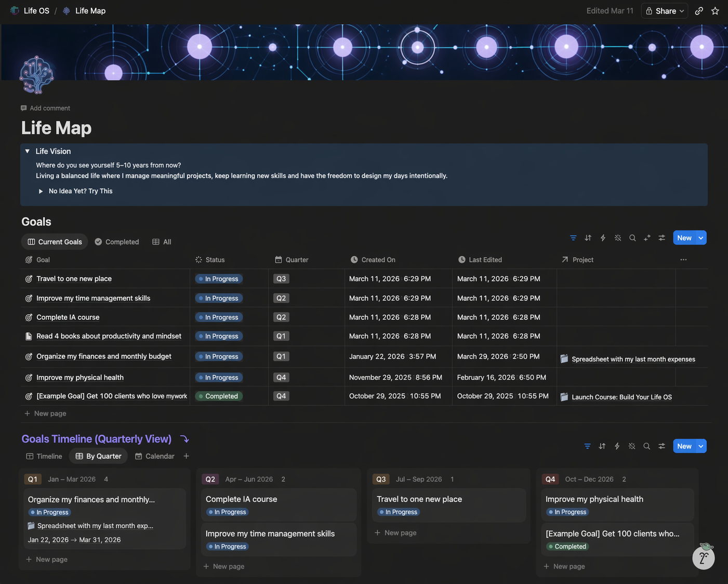Image resolution: width=728 pixels, height=584 pixels.
Task: Copy page link using the link icon
Action: [699, 11]
